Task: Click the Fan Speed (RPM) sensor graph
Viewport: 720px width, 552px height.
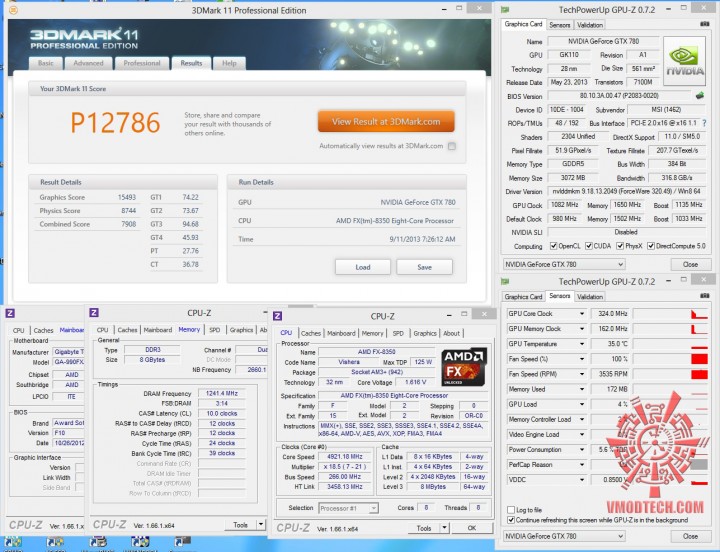Action: click(x=670, y=374)
